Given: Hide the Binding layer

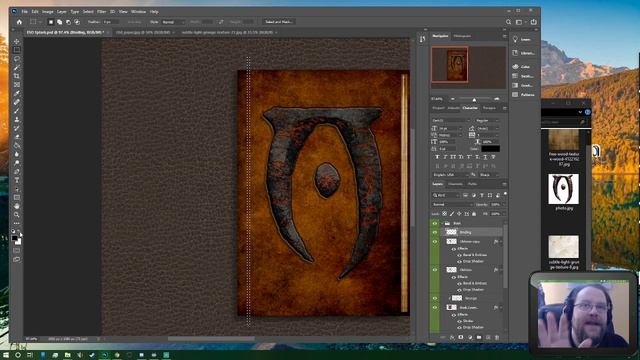Looking at the screenshot, I should (x=435, y=232).
